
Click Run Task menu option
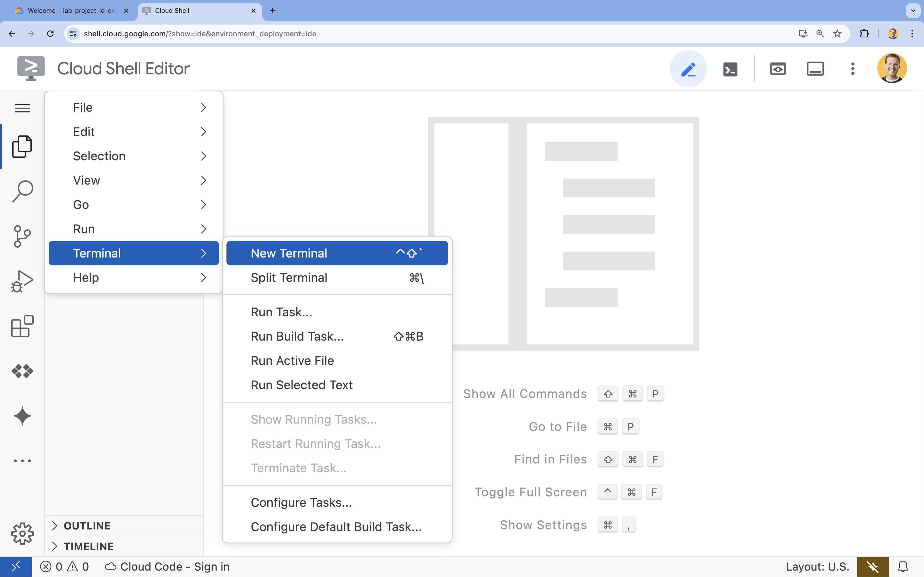coord(281,312)
